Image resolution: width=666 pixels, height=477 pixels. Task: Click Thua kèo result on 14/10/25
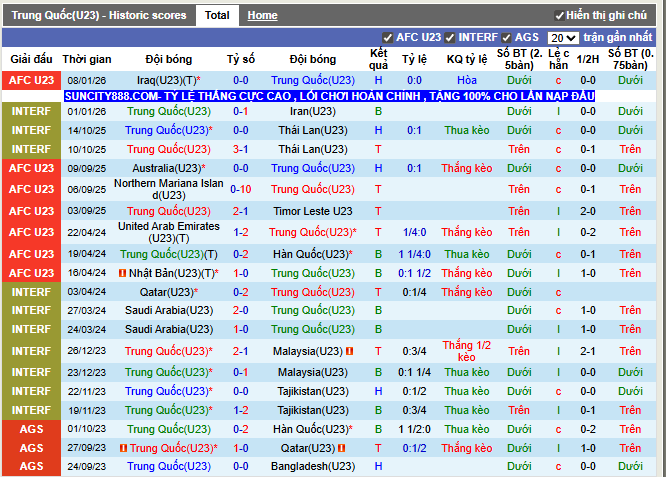click(467, 130)
